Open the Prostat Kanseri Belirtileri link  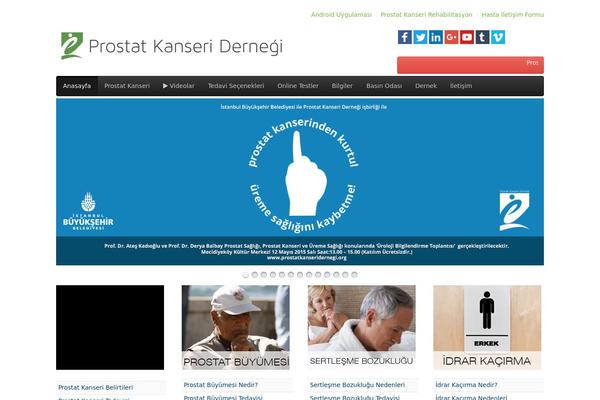(96, 387)
